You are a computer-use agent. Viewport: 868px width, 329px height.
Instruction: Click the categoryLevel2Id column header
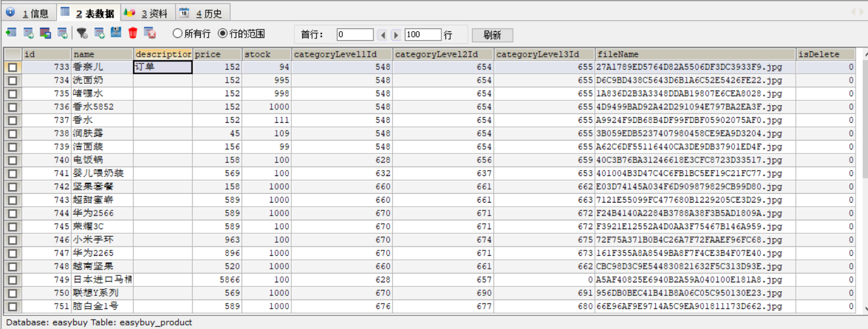(443, 54)
